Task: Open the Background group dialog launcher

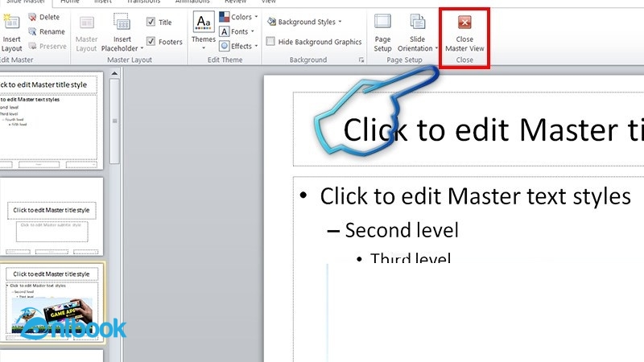Action: pyautogui.click(x=361, y=60)
